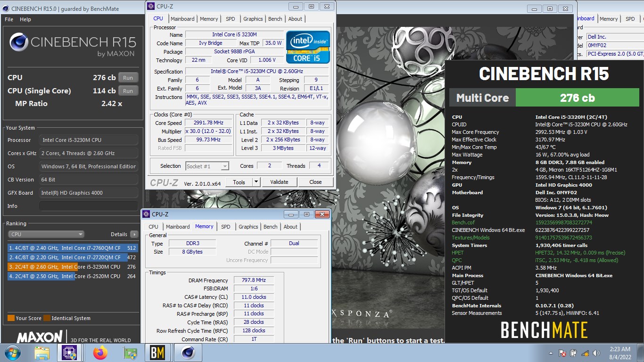
Task: Switch to Cinebench via its taskbar icon
Action: click(x=188, y=353)
